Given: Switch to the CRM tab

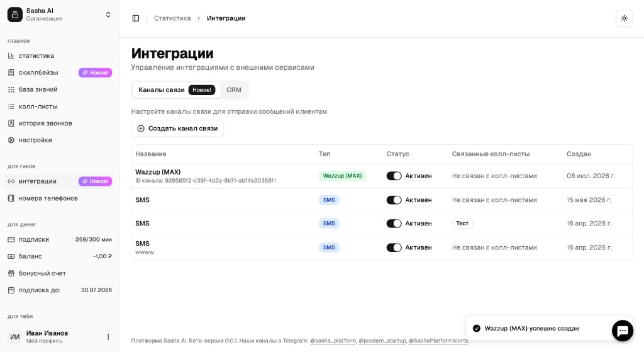Looking at the screenshot, I should [x=234, y=89].
